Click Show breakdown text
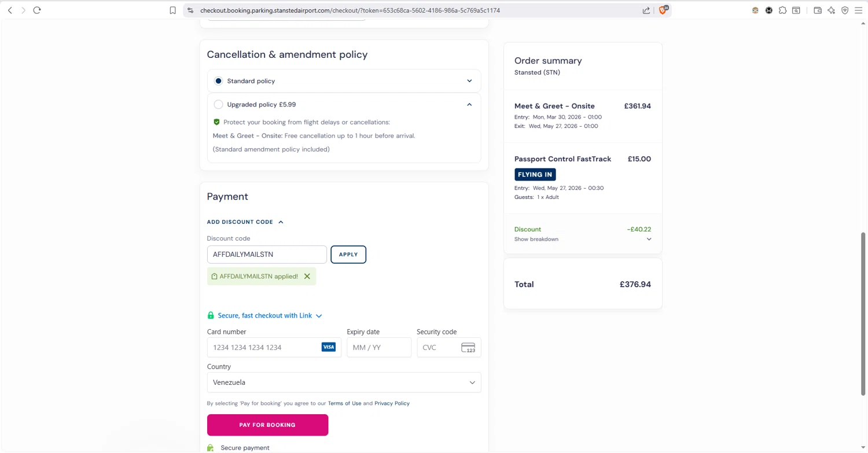 pos(536,239)
